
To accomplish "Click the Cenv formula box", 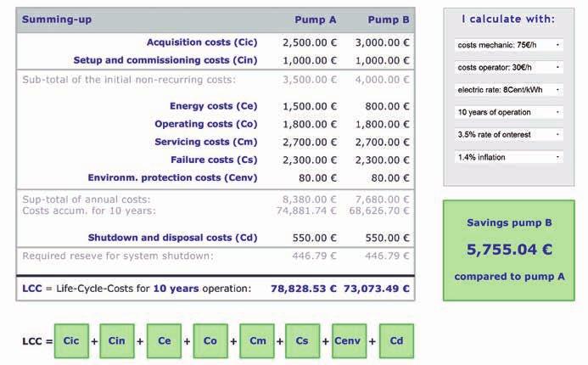I will [349, 341].
